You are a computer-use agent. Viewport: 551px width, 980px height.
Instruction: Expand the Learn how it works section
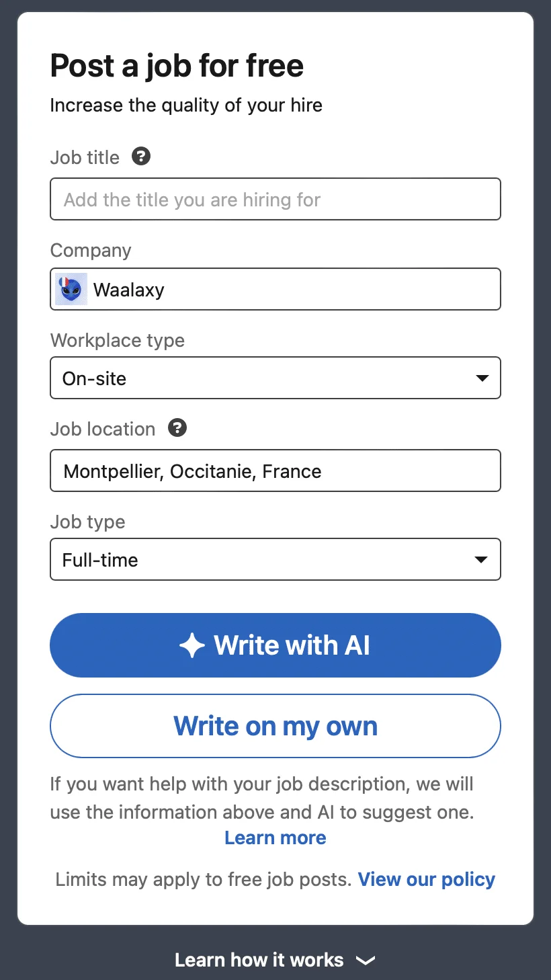click(275, 960)
